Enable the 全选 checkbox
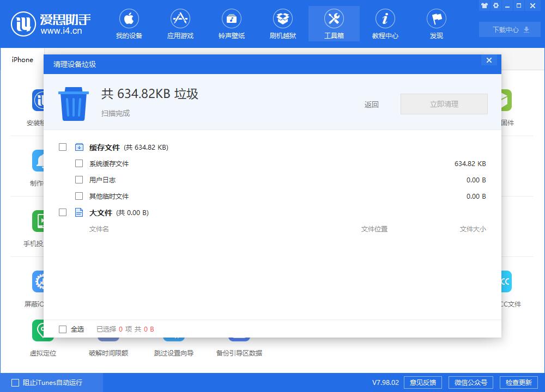The width and height of the screenshot is (545, 392). (x=63, y=329)
